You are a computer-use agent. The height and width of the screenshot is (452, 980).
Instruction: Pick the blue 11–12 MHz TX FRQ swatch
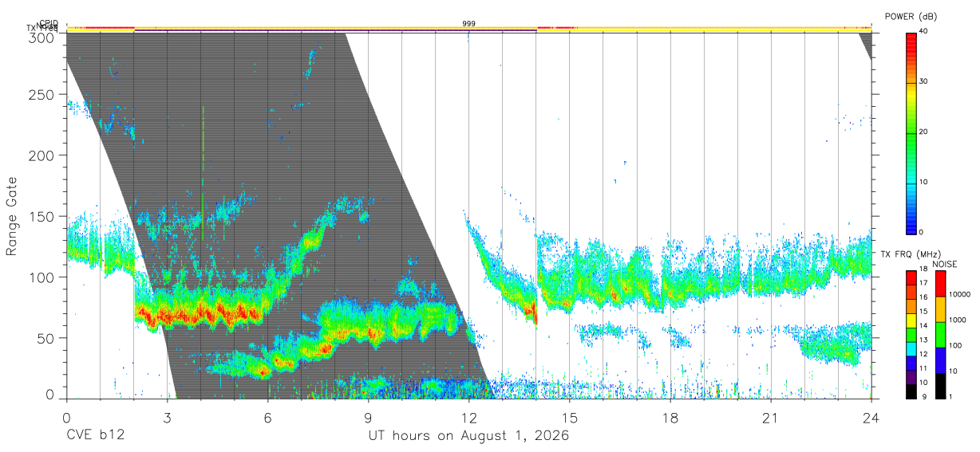(911, 361)
